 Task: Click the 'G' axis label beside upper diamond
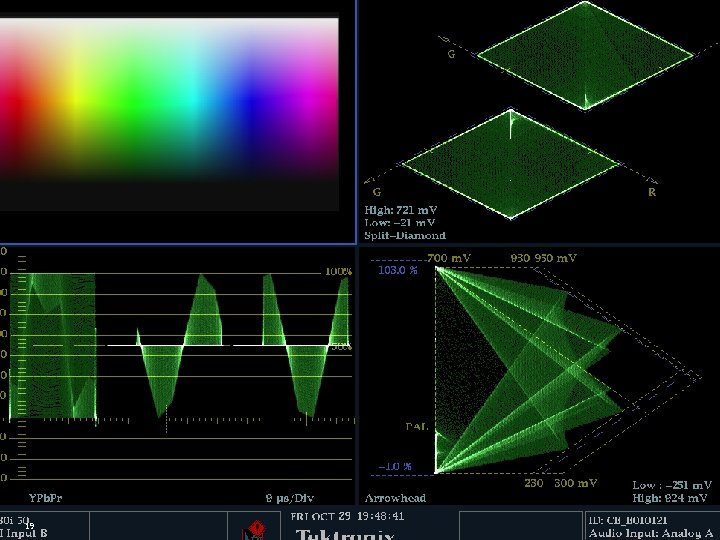tap(451, 54)
